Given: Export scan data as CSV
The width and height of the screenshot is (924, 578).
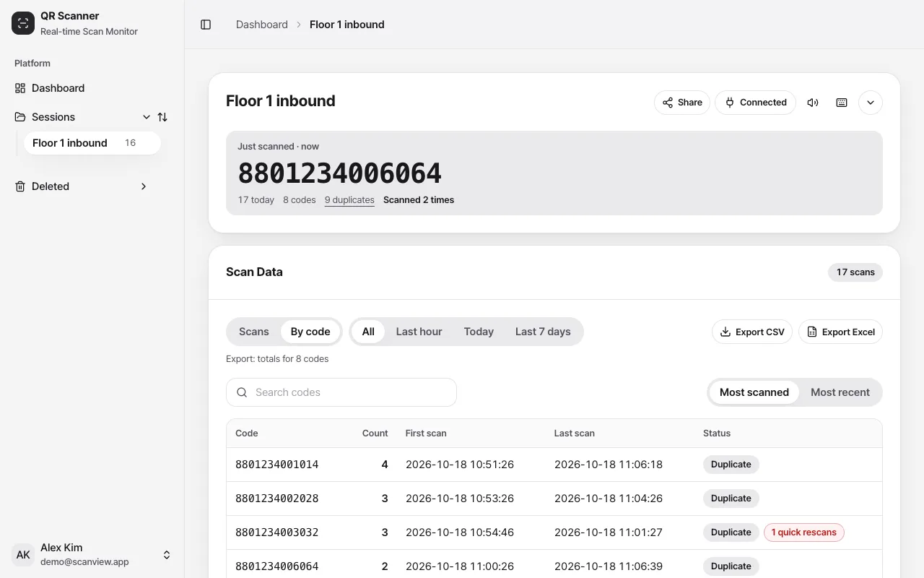Looking at the screenshot, I should coord(752,332).
